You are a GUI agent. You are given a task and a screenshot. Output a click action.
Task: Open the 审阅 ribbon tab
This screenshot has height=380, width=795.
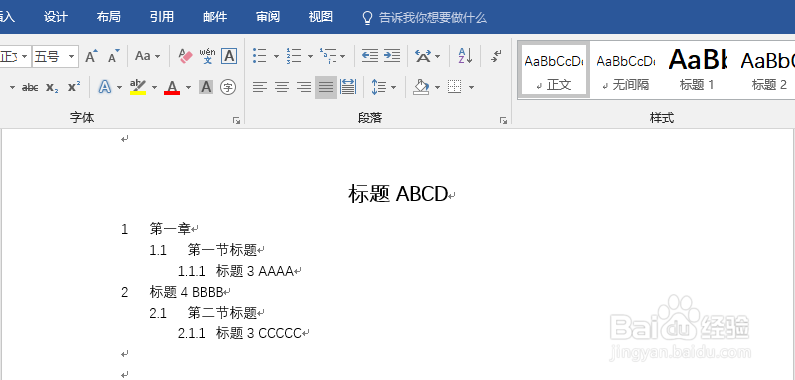pos(268,17)
